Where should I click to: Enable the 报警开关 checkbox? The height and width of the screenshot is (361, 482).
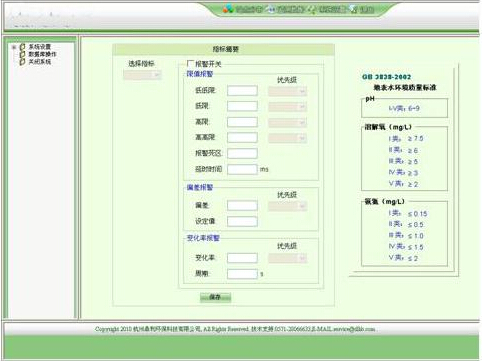pos(190,63)
